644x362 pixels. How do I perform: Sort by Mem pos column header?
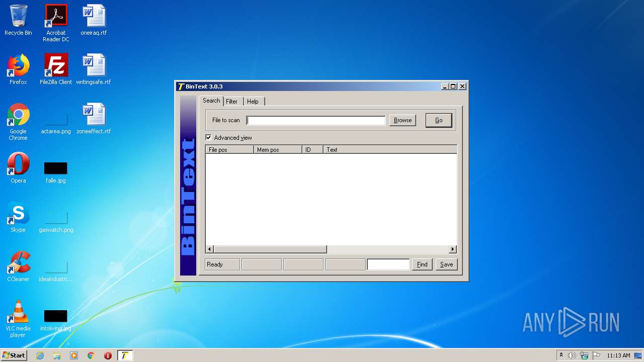tap(278, 150)
